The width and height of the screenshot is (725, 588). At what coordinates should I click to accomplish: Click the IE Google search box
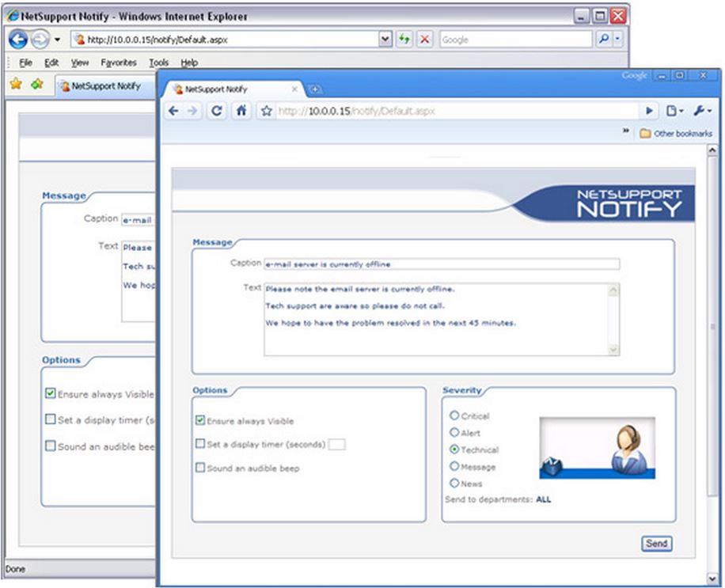(x=515, y=40)
